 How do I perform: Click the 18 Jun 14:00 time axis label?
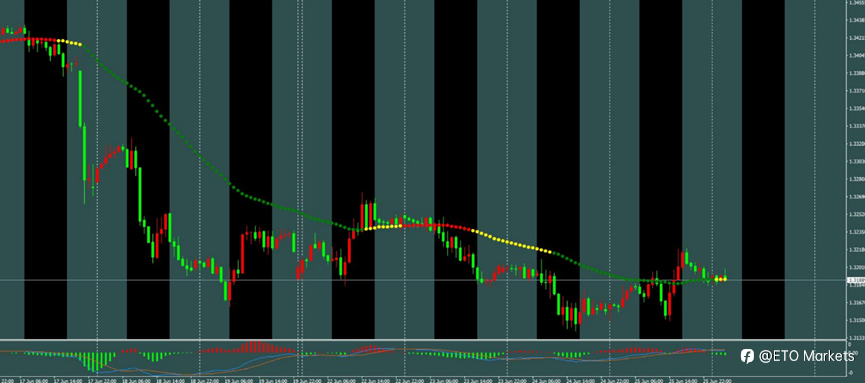click(171, 380)
